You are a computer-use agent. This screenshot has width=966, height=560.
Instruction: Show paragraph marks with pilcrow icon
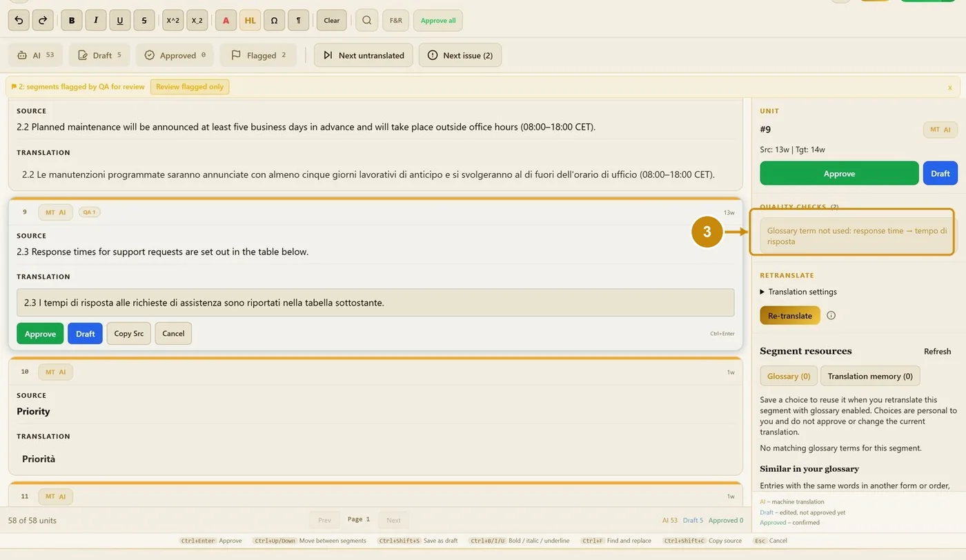tap(298, 21)
